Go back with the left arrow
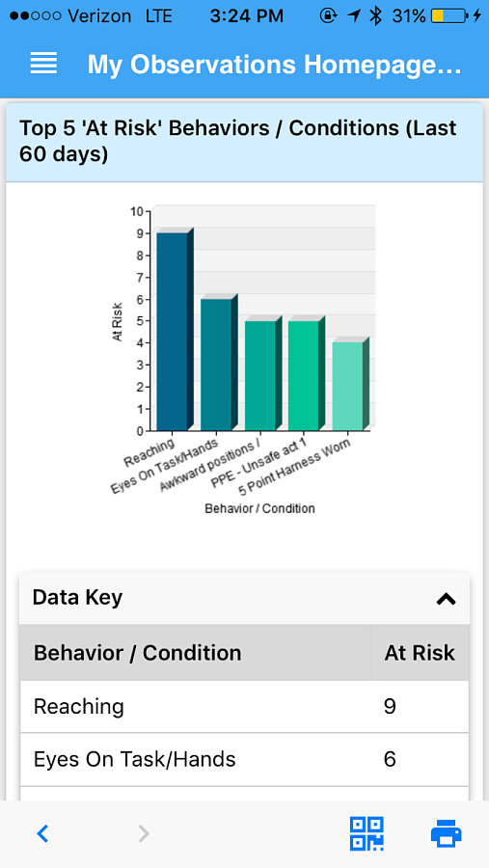 [x=42, y=833]
